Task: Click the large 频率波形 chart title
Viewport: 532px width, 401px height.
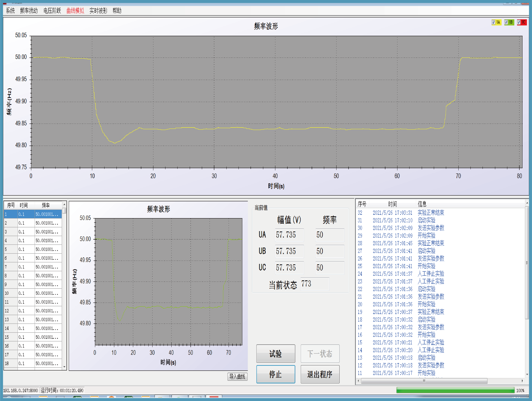Action: pos(266,26)
